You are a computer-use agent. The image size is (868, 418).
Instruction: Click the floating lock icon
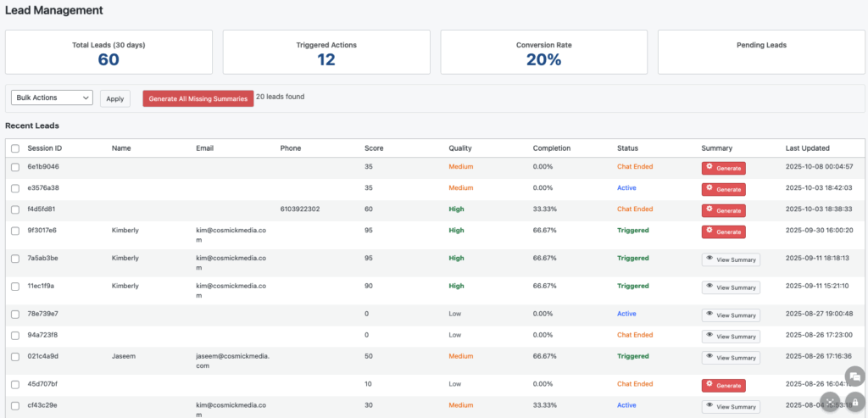(x=855, y=402)
